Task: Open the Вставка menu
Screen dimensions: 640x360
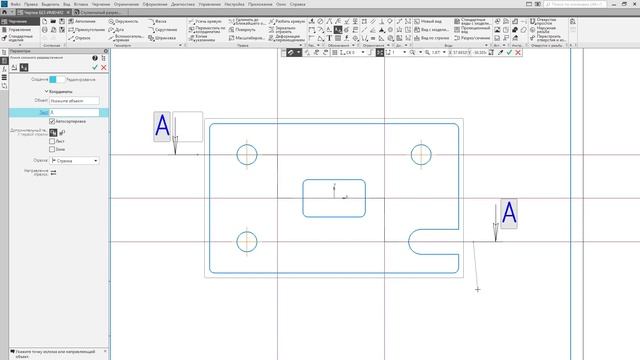Action: [x=81, y=4]
